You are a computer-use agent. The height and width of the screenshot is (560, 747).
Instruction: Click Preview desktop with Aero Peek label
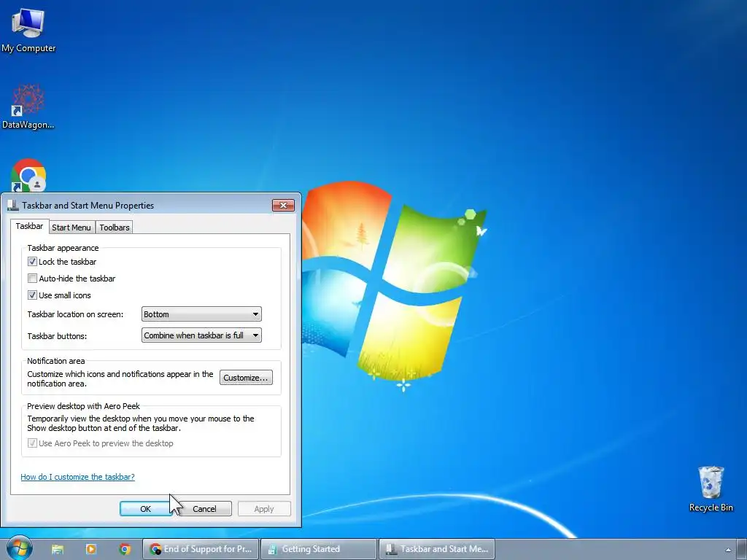(83, 406)
